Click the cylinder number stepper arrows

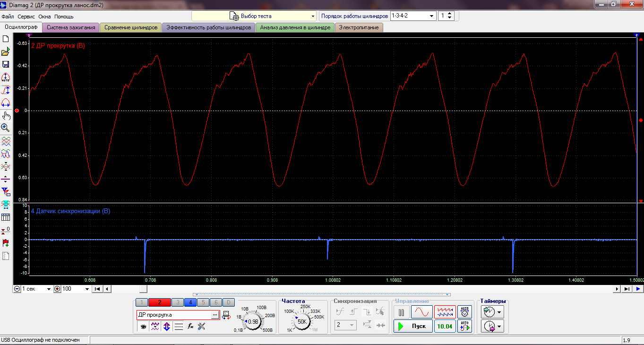(x=450, y=16)
